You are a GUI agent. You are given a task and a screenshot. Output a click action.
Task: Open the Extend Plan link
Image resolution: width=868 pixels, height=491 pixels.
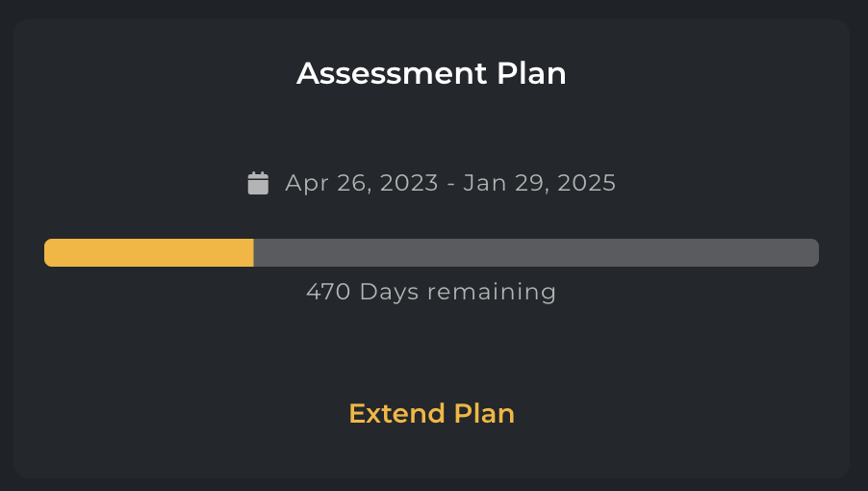point(432,414)
